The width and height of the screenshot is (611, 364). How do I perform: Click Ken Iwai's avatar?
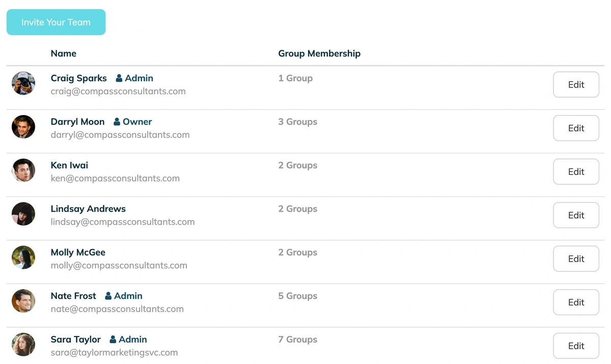coord(23,170)
